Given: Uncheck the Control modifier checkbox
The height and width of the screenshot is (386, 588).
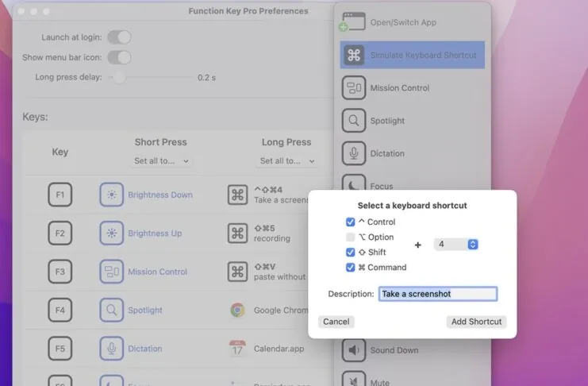Looking at the screenshot, I should pyautogui.click(x=350, y=222).
